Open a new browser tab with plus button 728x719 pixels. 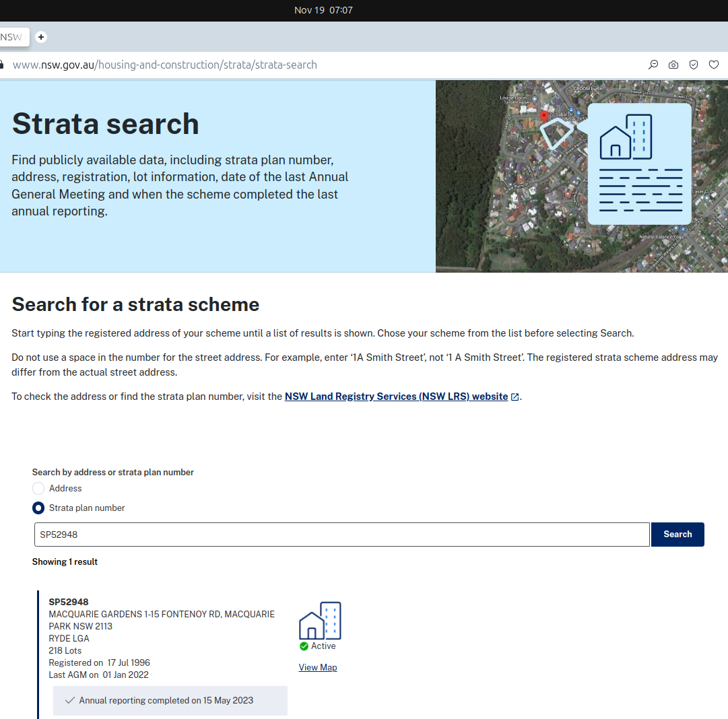tap(41, 36)
